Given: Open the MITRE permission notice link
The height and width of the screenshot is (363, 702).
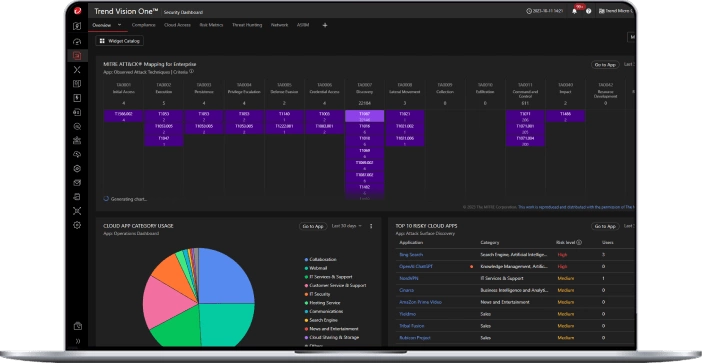Looking at the screenshot, I should click(x=576, y=207).
